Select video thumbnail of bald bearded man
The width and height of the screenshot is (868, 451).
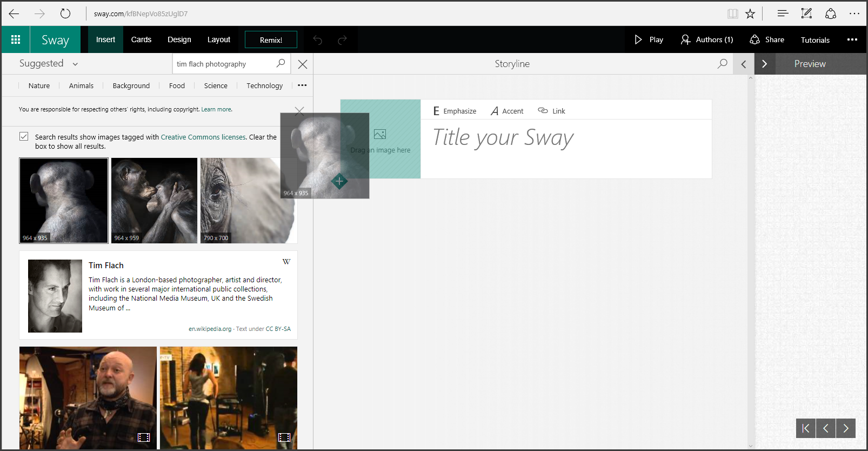(x=88, y=398)
